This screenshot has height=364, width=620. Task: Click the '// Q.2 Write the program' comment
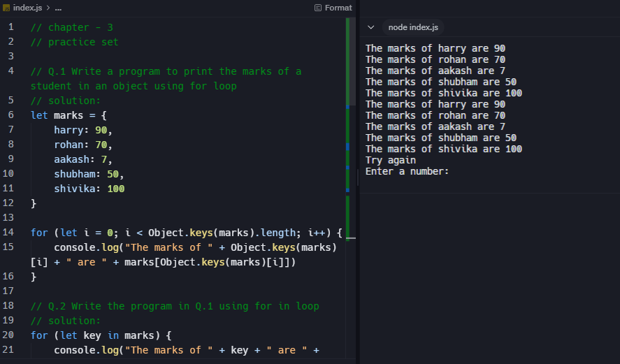point(175,306)
